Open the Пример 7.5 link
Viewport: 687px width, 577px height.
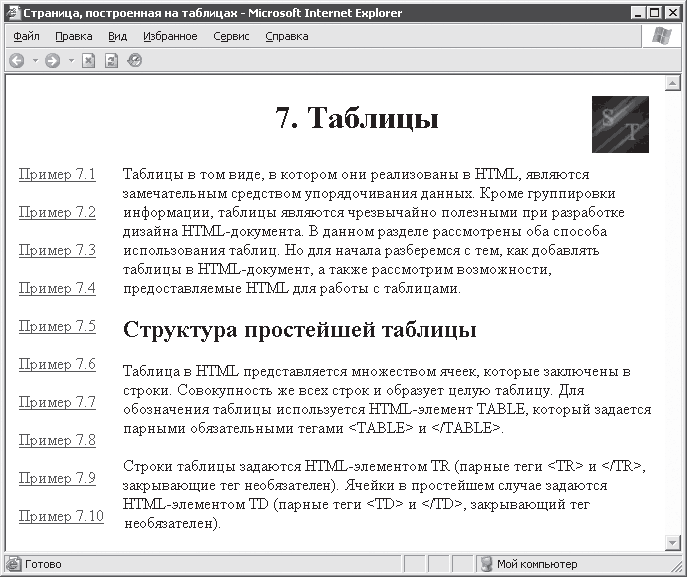(x=57, y=327)
